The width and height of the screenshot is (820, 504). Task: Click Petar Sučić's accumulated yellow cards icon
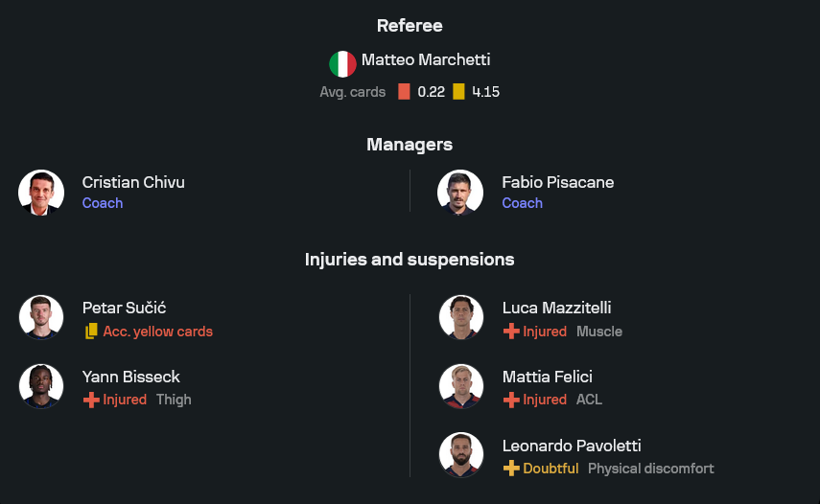click(x=91, y=332)
